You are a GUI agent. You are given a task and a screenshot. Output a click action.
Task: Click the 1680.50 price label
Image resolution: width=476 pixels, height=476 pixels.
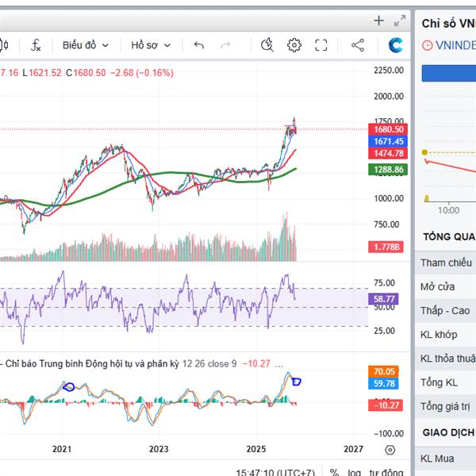click(x=389, y=129)
